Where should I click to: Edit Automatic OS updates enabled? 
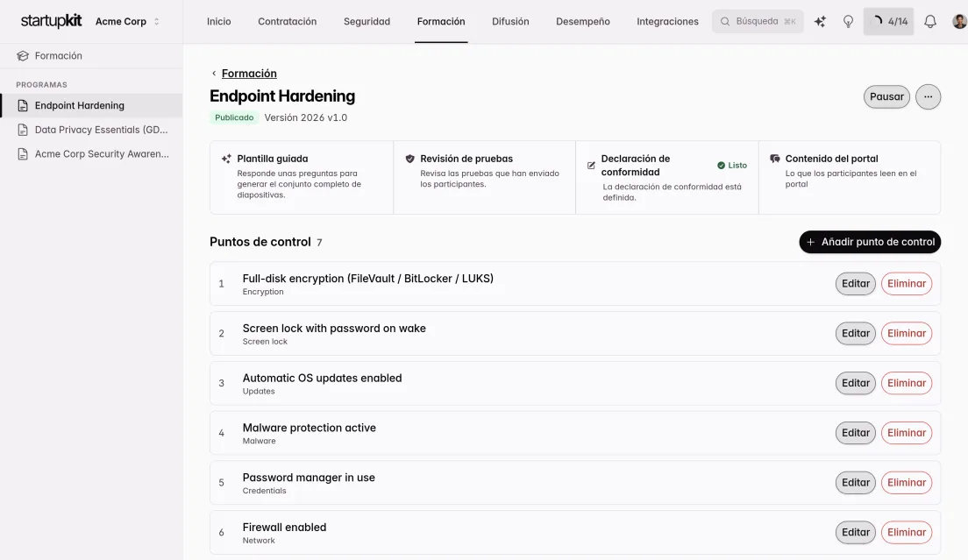pos(855,383)
